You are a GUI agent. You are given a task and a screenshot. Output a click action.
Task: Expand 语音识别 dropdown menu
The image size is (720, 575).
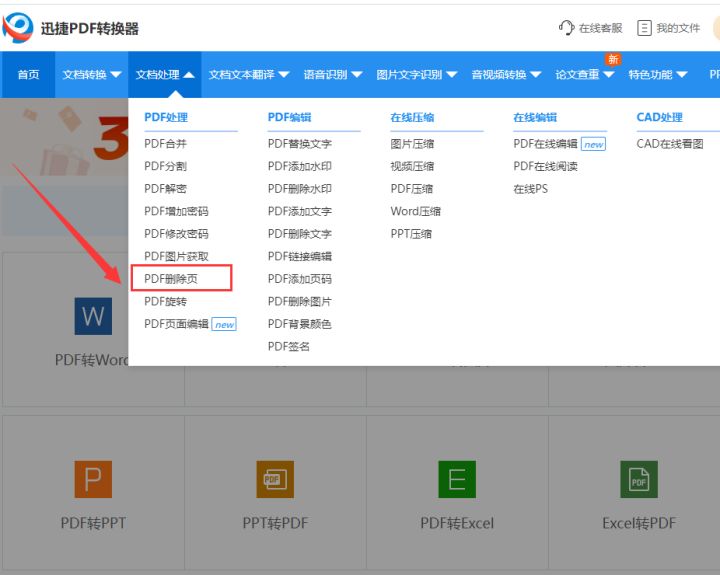point(333,74)
